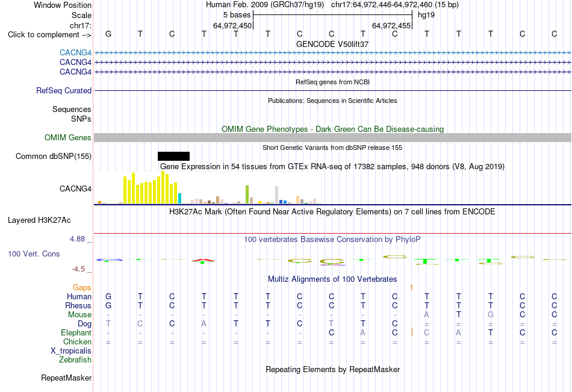Click the tall light-gray GTEx expression bar

pos(276,195)
